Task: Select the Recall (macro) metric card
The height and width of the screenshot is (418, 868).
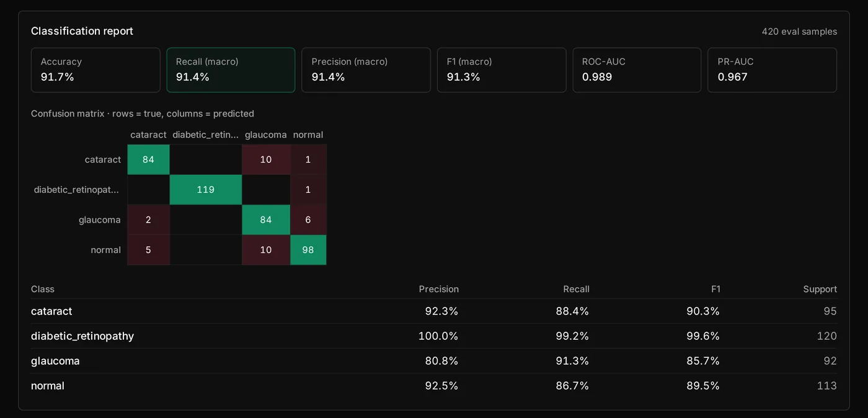Action: [x=231, y=70]
